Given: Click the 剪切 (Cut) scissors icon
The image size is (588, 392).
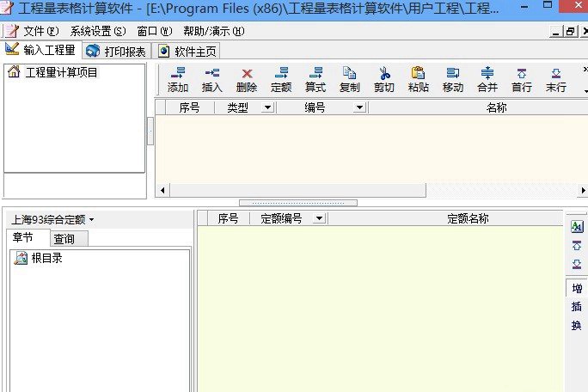Looking at the screenshot, I should coord(384,80).
